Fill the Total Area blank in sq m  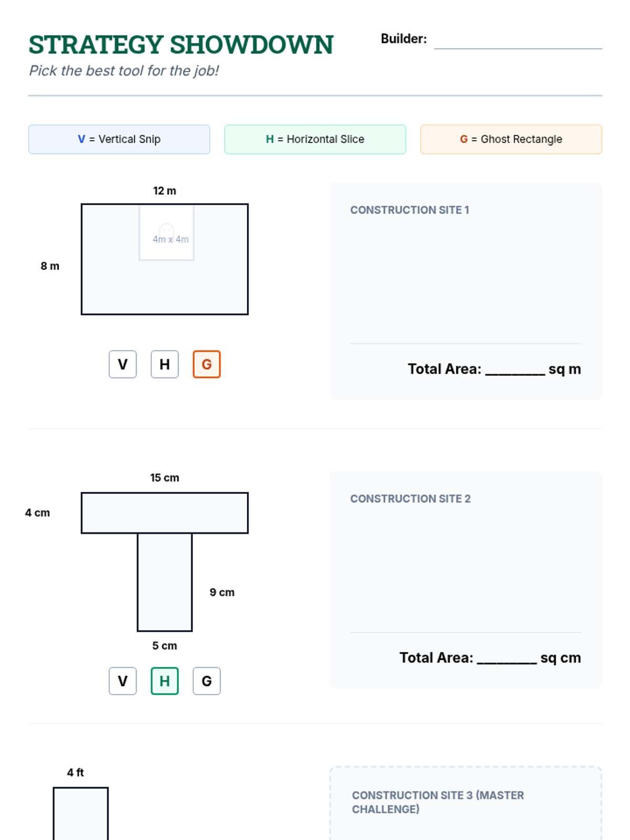(x=515, y=370)
